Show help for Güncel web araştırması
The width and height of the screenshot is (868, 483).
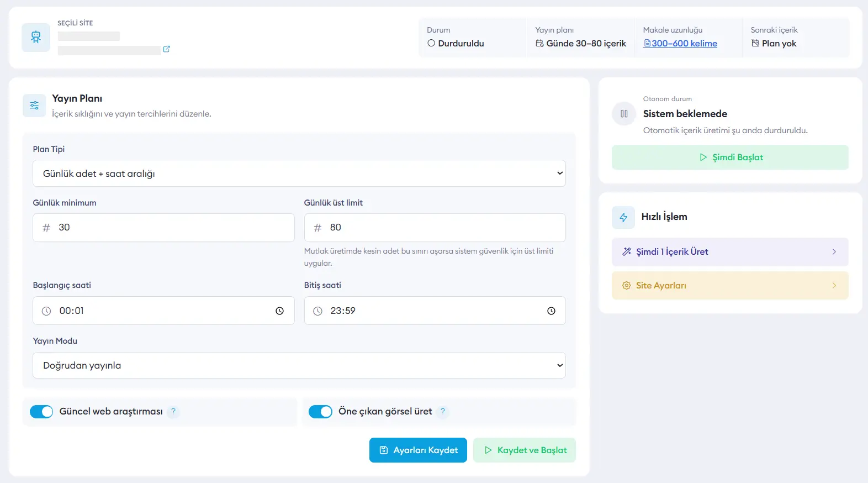(x=173, y=411)
